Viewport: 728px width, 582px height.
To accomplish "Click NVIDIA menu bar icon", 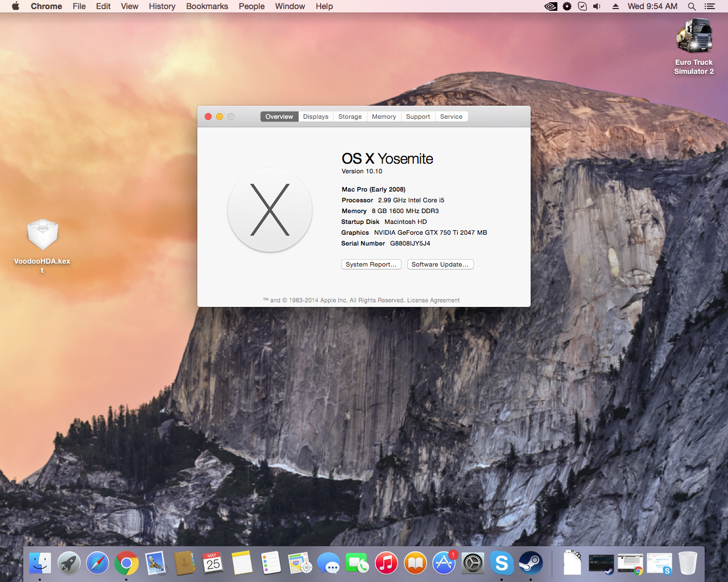I will [x=551, y=6].
